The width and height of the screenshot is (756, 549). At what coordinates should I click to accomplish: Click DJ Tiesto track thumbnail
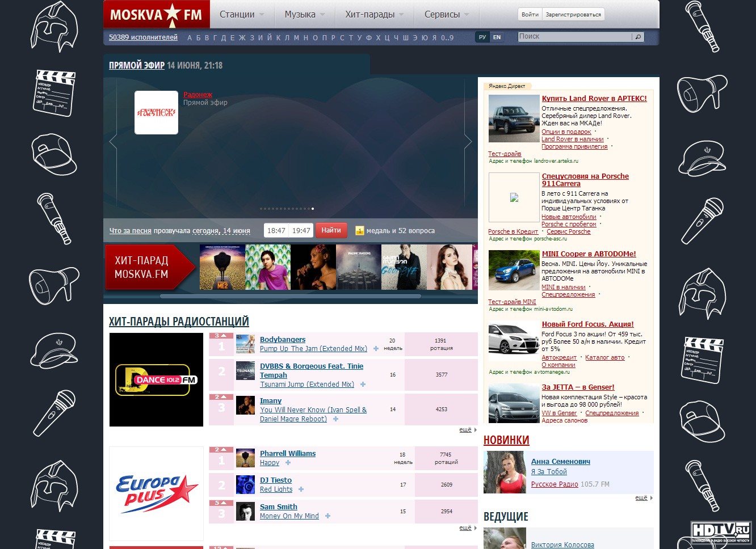click(245, 484)
